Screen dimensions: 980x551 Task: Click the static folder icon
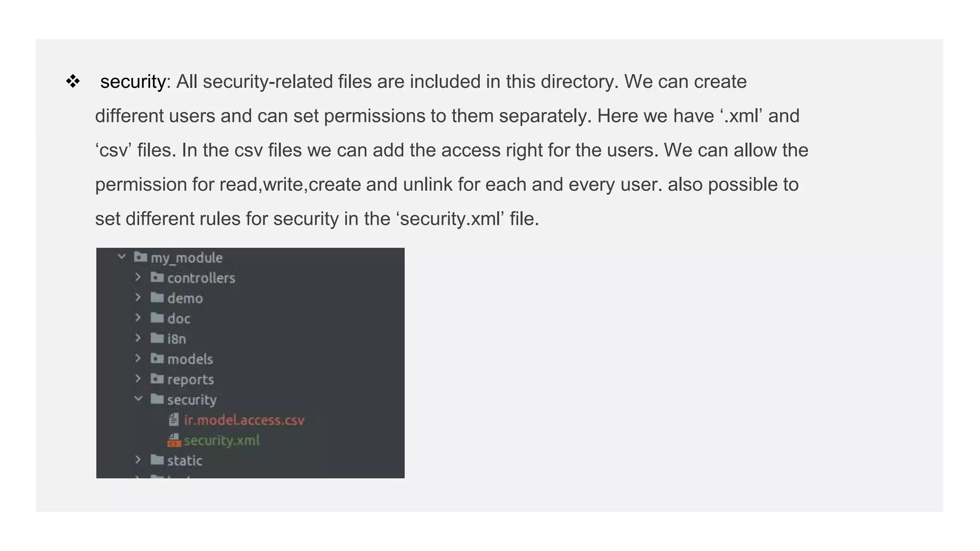(x=157, y=460)
